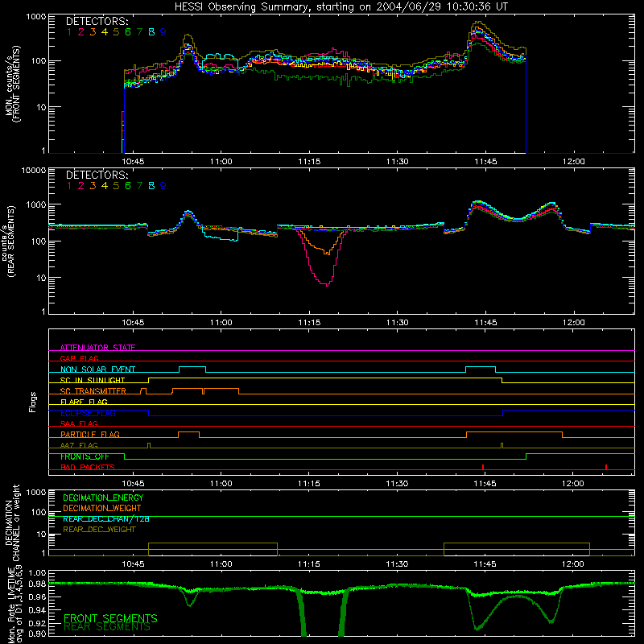Click magenta detector number 2 in the front segments legend
Screen dimensions: 644x644
(81, 32)
